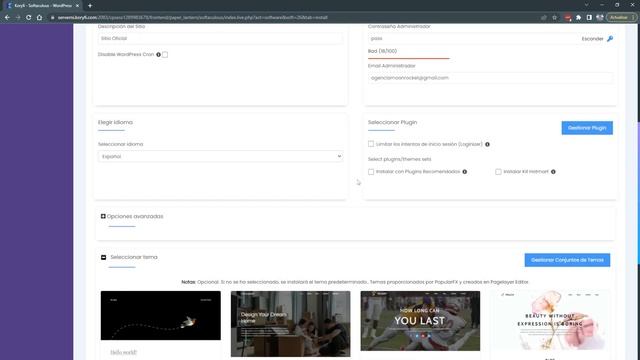Open the Seleccionar Idioma dropdown
Viewport: 640px width, 360px height.
[220, 156]
